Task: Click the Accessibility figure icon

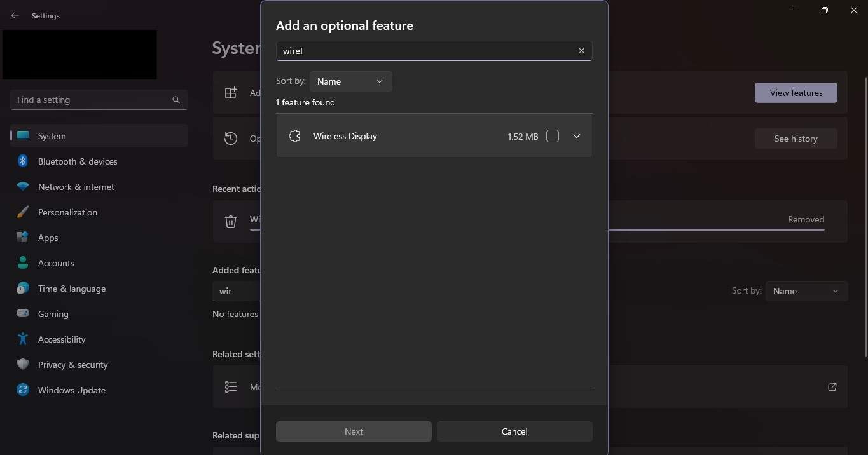Action: 23,339
